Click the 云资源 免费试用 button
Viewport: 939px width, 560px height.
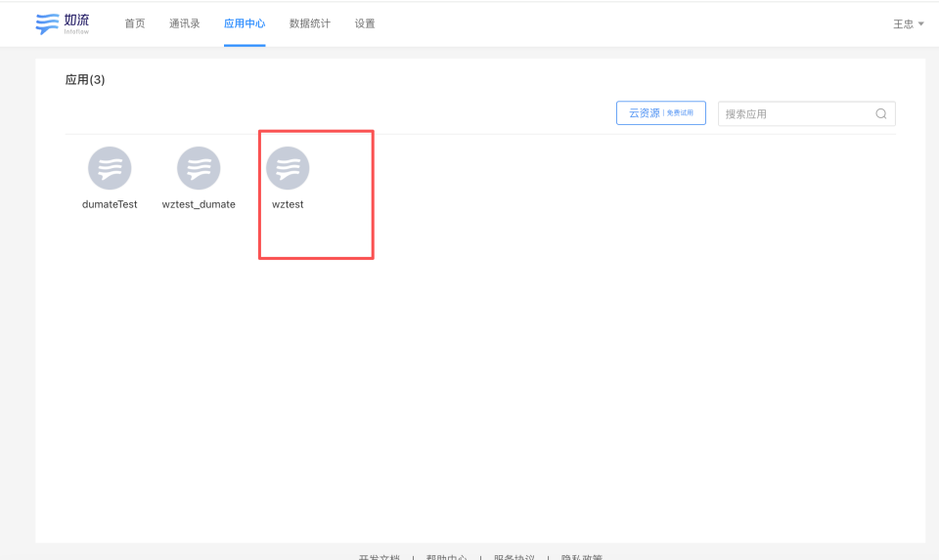tap(660, 113)
